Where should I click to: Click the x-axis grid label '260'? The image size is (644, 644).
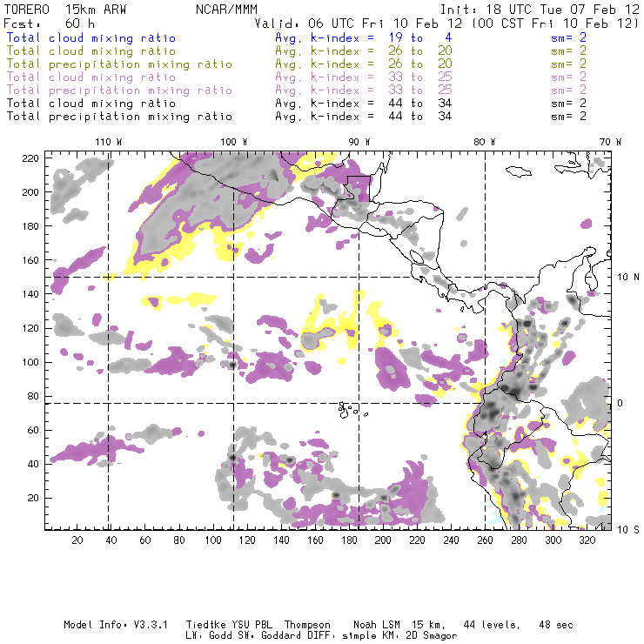(x=485, y=540)
